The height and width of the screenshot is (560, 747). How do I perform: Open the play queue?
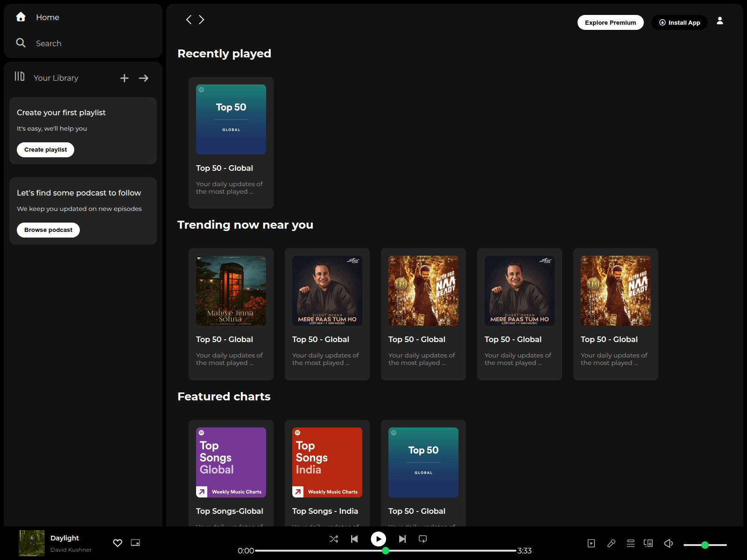click(630, 543)
